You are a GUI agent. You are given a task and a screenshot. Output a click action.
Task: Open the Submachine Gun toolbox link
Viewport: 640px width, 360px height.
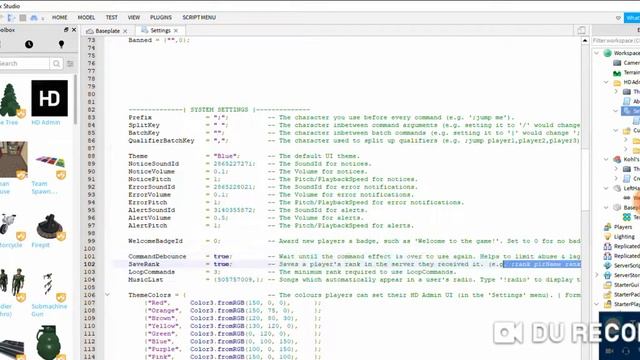point(49,310)
